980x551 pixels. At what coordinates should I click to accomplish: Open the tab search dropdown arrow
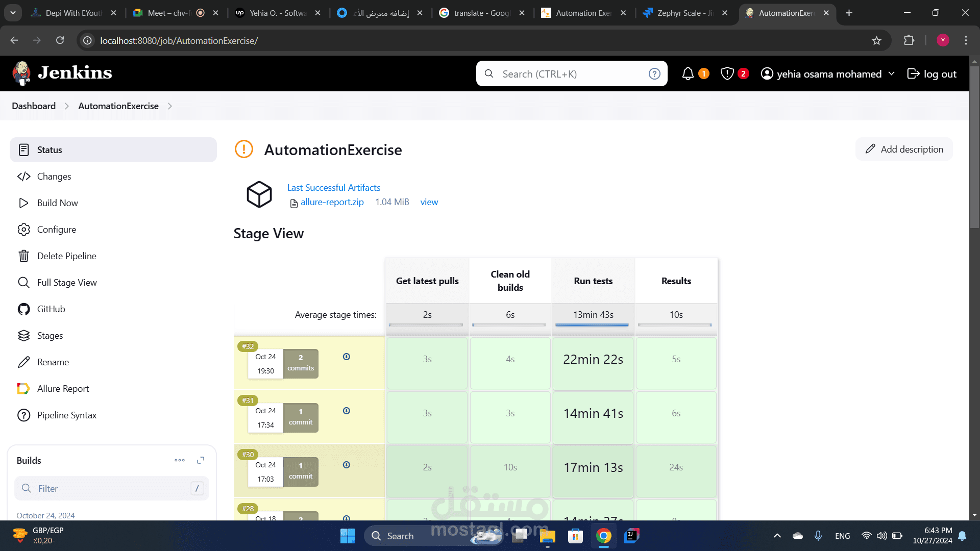(x=13, y=13)
